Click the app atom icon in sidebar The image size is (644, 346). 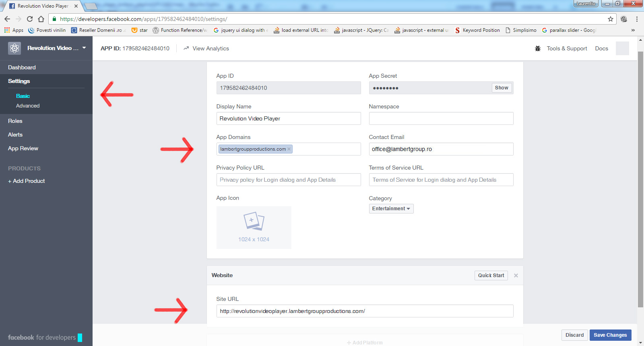[14, 48]
